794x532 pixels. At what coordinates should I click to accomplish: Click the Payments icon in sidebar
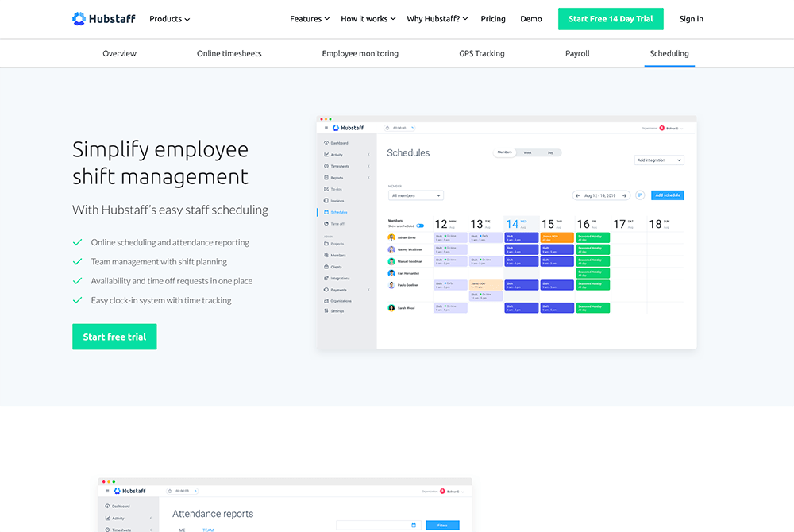[x=326, y=290]
